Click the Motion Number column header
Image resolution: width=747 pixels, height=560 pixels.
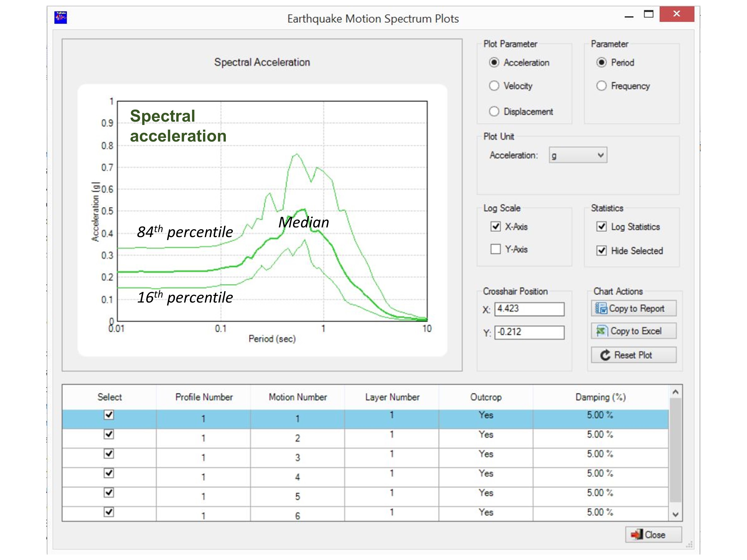click(298, 397)
